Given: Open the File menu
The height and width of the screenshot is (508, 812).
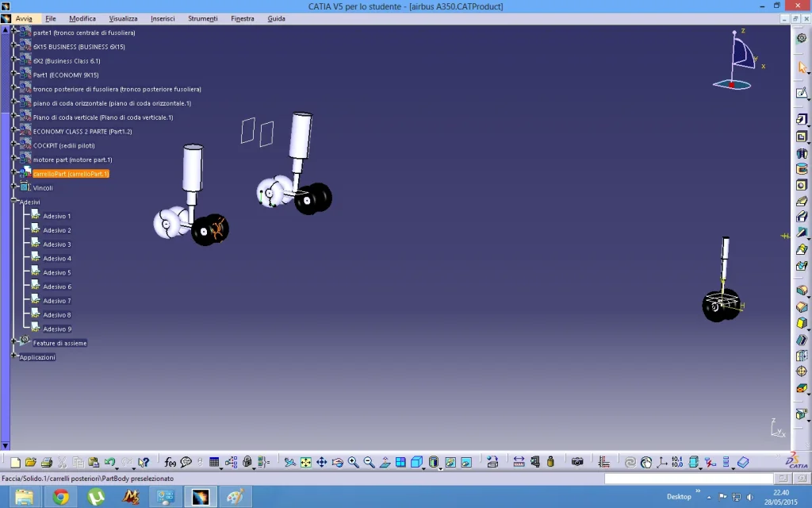Looking at the screenshot, I should [x=51, y=19].
